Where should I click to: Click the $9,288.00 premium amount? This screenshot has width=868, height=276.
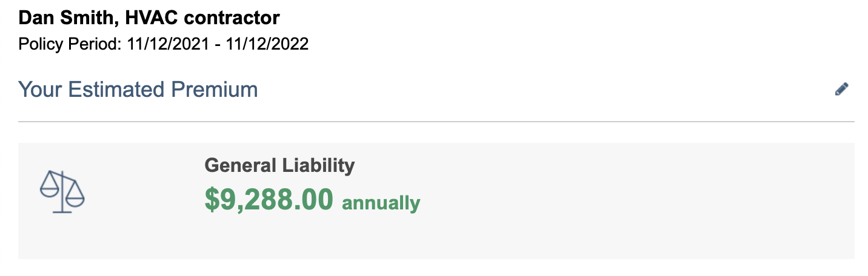269,200
